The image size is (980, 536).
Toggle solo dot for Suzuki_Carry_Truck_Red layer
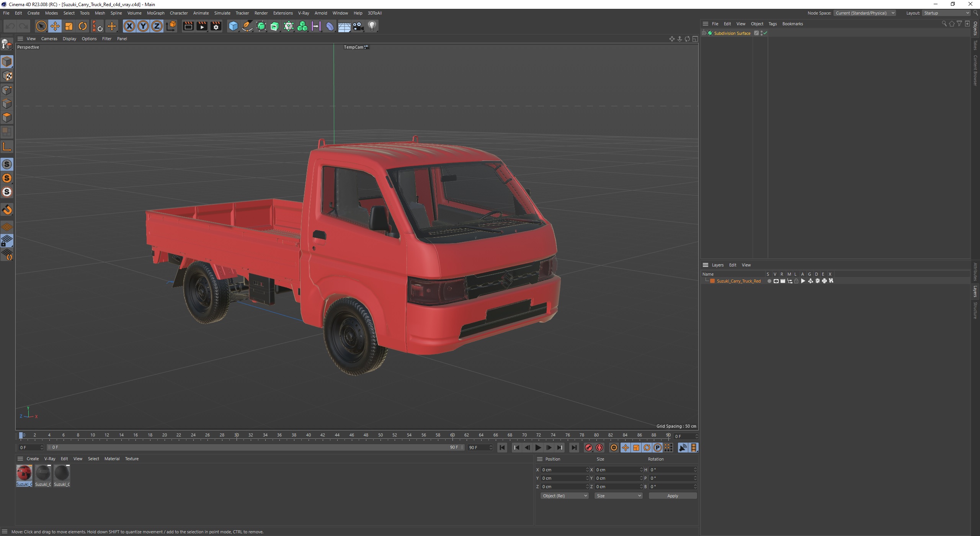click(x=769, y=281)
